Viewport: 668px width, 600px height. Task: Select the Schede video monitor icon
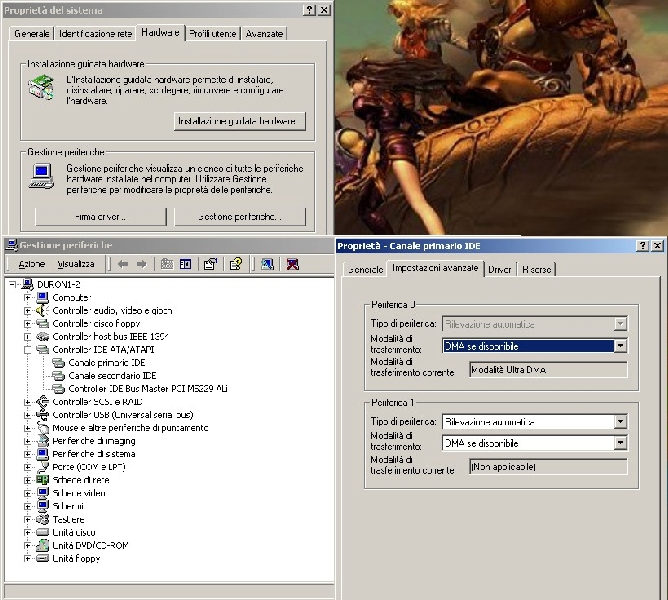click(x=43, y=493)
